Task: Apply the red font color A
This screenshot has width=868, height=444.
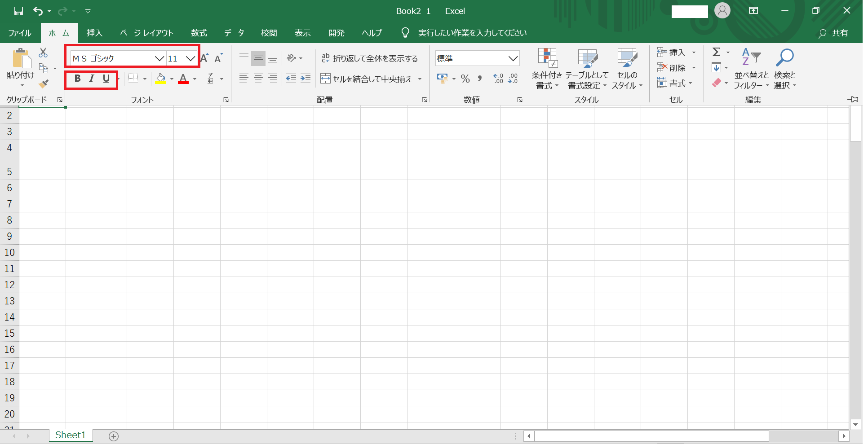Action: pyautogui.click(x=183, y=79)
